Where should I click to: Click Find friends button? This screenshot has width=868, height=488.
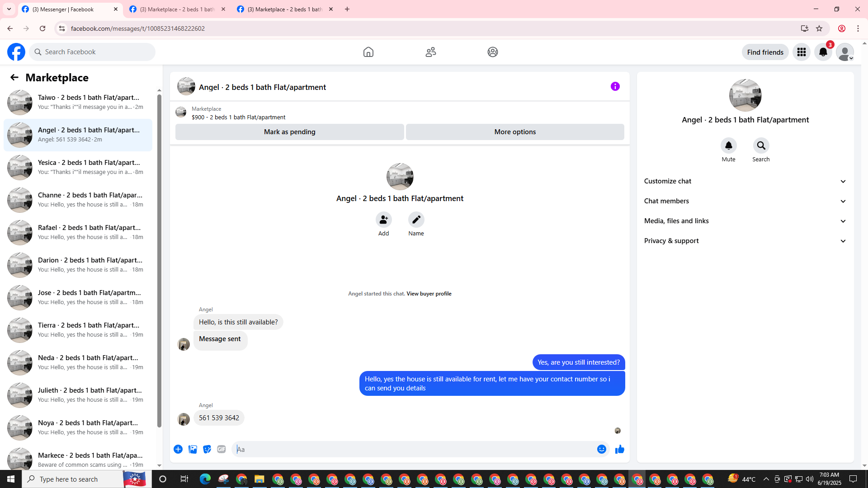tap(765, 52)
